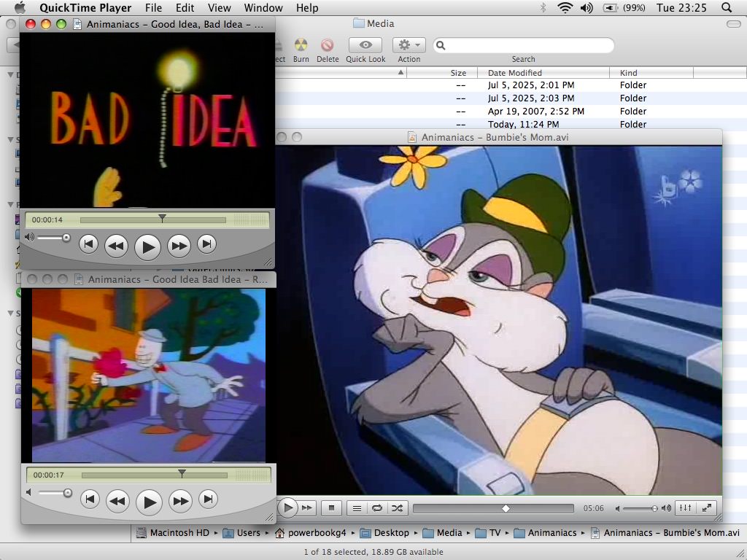The image size is (747, 560).
Task: Click the battery 99% indicator
Action: (x=624, y=7)
